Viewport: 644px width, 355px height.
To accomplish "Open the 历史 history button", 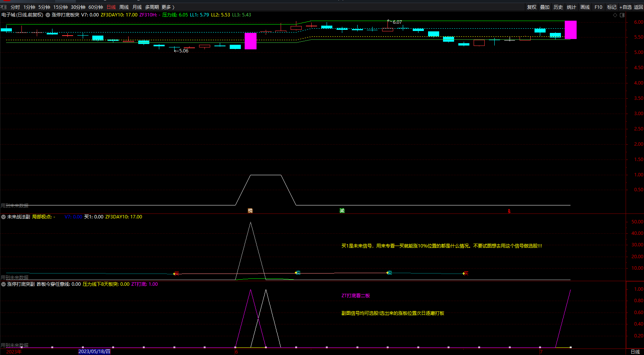I will [558, 7].
